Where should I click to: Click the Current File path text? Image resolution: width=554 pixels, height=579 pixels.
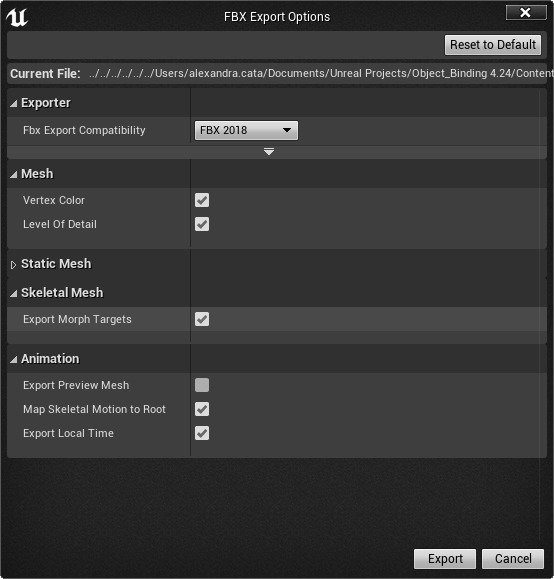pos(321,73)
